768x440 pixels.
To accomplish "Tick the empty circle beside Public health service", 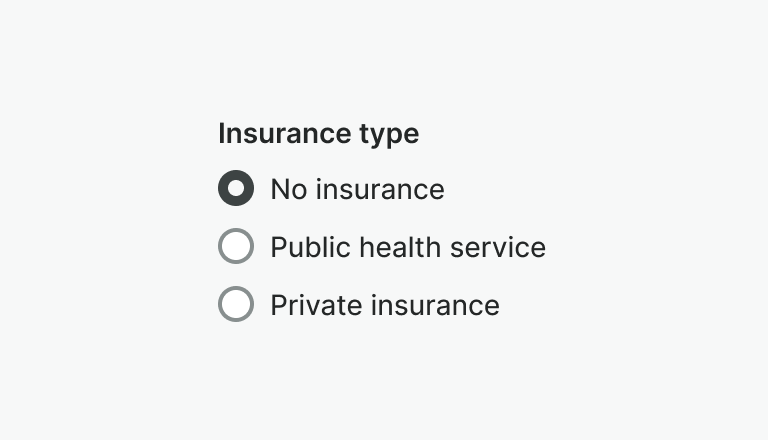I will [x=236, y=247].
